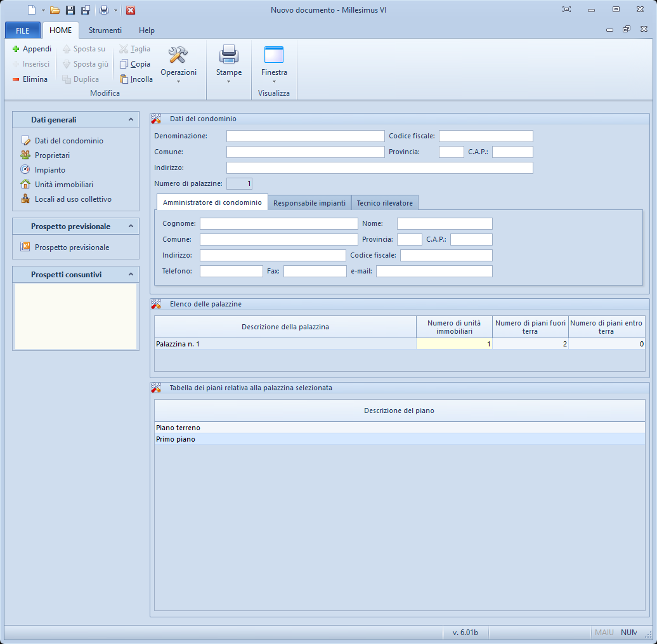Screen dimensions: 657x644
Task: Click the top Codice fiscale field
Action: point(486,136)
